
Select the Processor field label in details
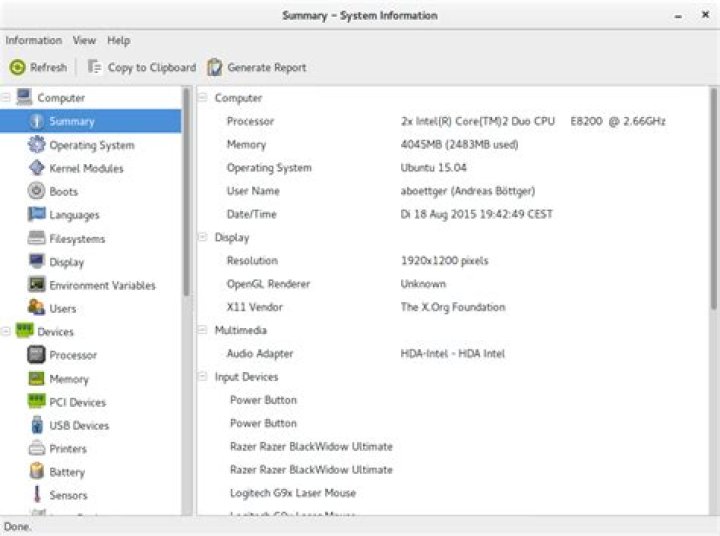[250, 121]
